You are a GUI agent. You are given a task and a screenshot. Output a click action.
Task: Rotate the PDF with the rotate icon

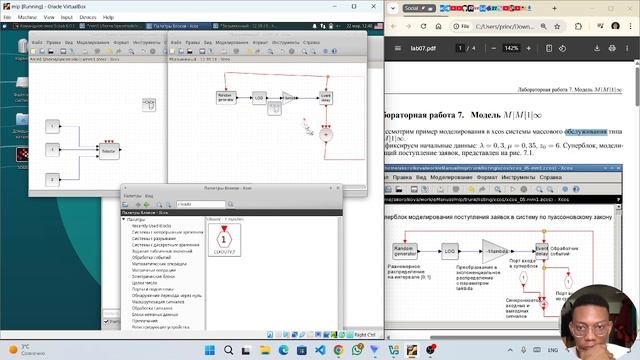[562, 48]
